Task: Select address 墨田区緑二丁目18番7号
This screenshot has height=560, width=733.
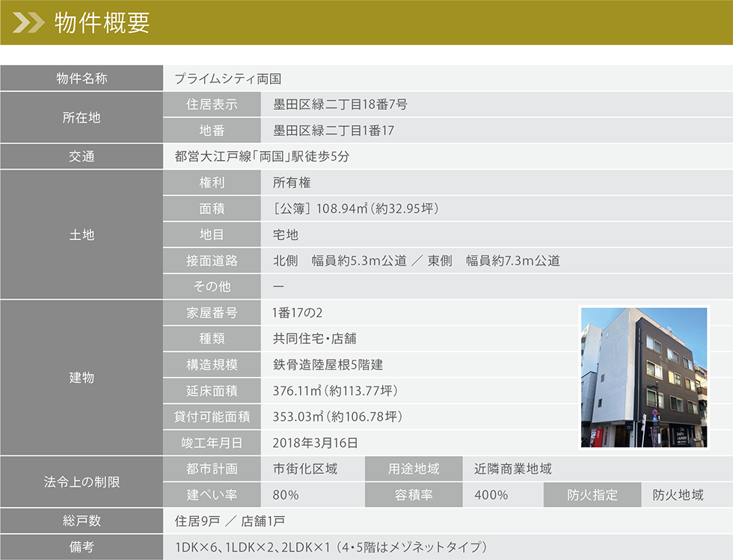Action: coord(340,105)
